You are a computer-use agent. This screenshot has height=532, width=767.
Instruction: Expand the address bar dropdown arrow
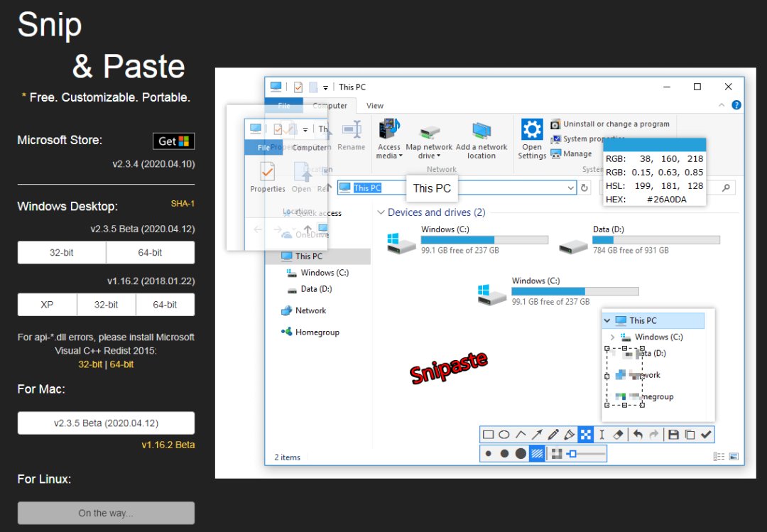tap(571, 188)
